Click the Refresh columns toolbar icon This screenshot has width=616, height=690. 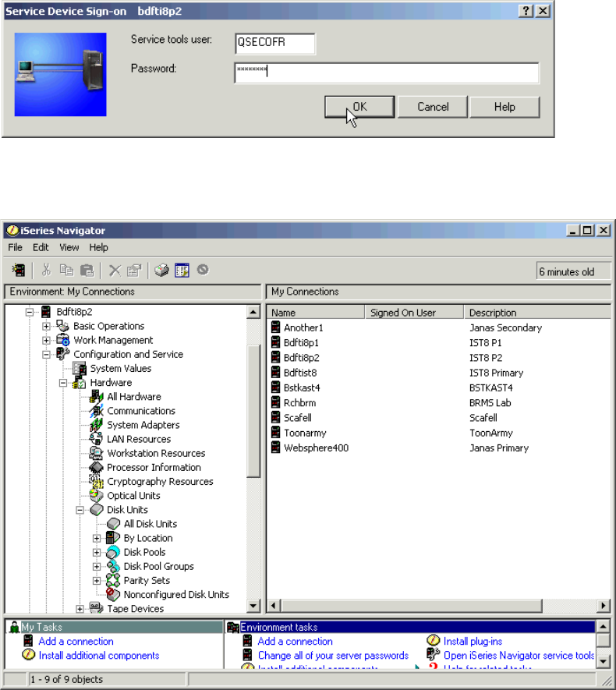click(182, 271)
